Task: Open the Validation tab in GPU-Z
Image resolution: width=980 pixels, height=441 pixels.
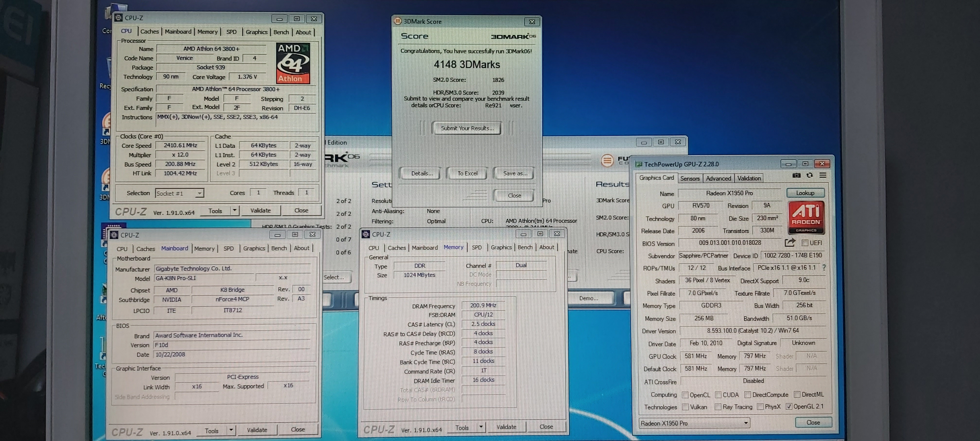Action: click(749, 178)
